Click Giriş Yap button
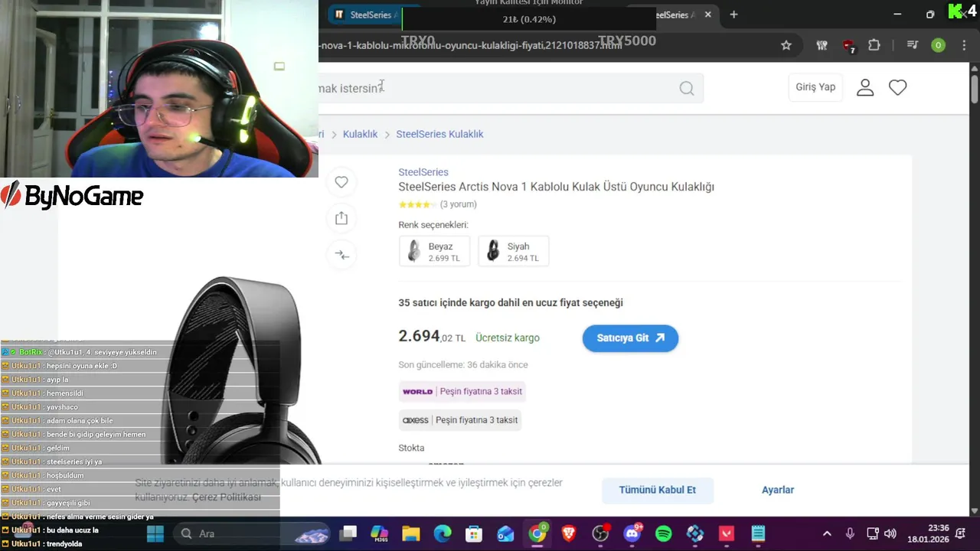Screen dimensions: 980x551 pos(815,87)
